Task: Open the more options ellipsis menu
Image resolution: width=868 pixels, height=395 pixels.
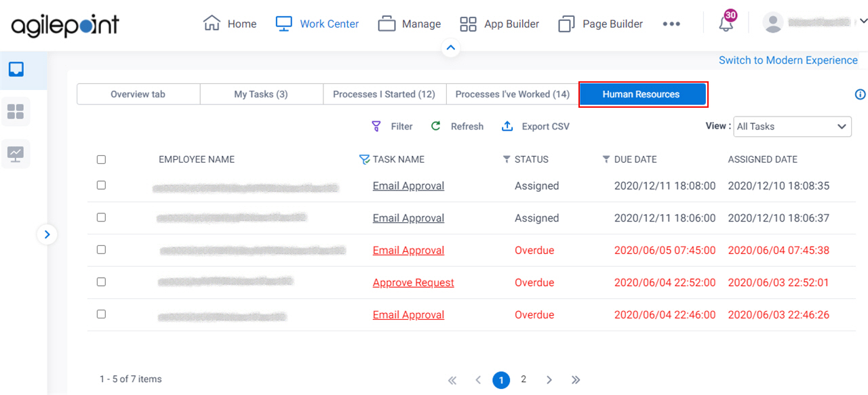Action: pyautogui.click(x=671, y=24)
